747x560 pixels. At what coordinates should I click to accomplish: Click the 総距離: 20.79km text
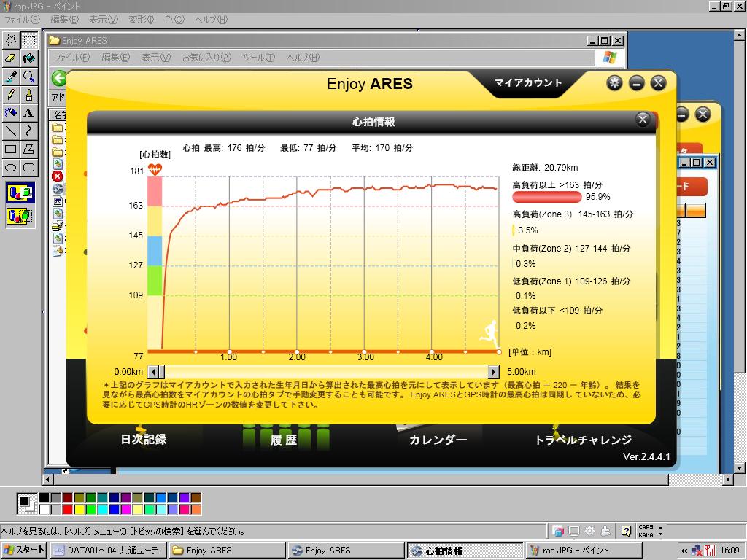click(545, 168)
